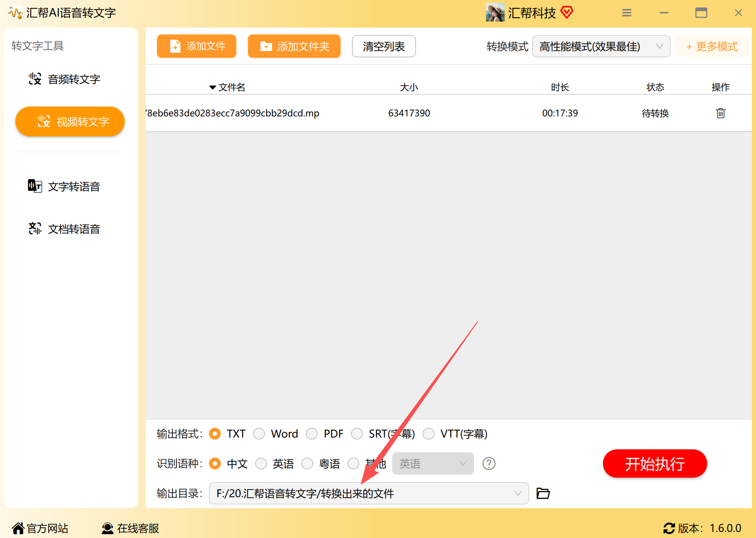The width and height of the screenshot is (756, 538).
Task: Select TXT output format
Action: point(215,434)
